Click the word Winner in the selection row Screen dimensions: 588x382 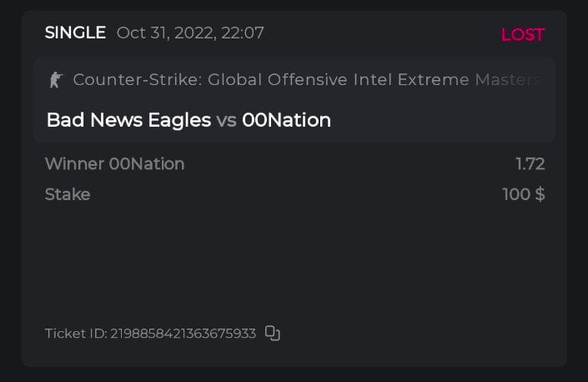tap(74, 164)
